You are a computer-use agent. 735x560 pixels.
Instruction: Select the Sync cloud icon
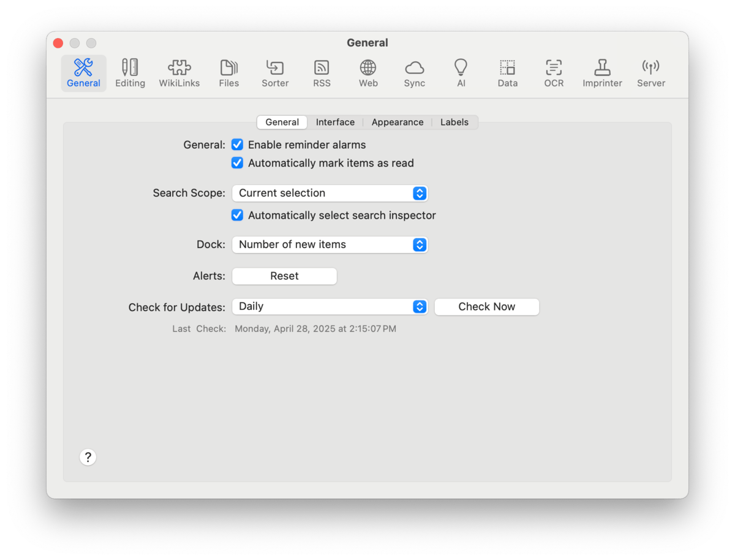click(414, 73)
